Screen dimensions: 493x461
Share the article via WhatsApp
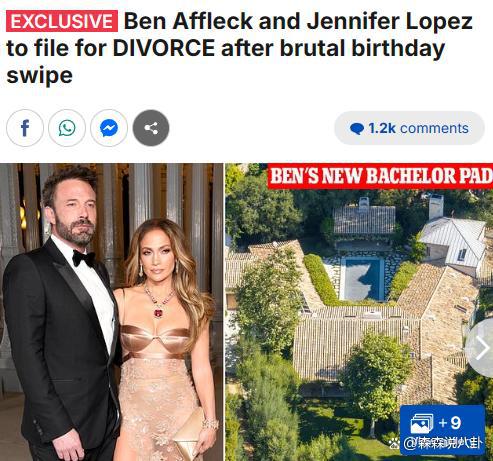(67, 128)
